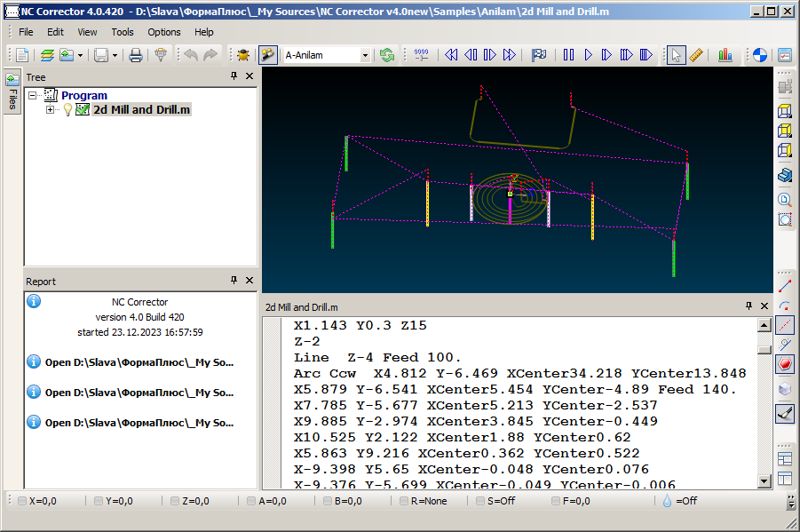Click the bug debug icon
This screenshot has width=800, height=532.
(x=243, y=55)
